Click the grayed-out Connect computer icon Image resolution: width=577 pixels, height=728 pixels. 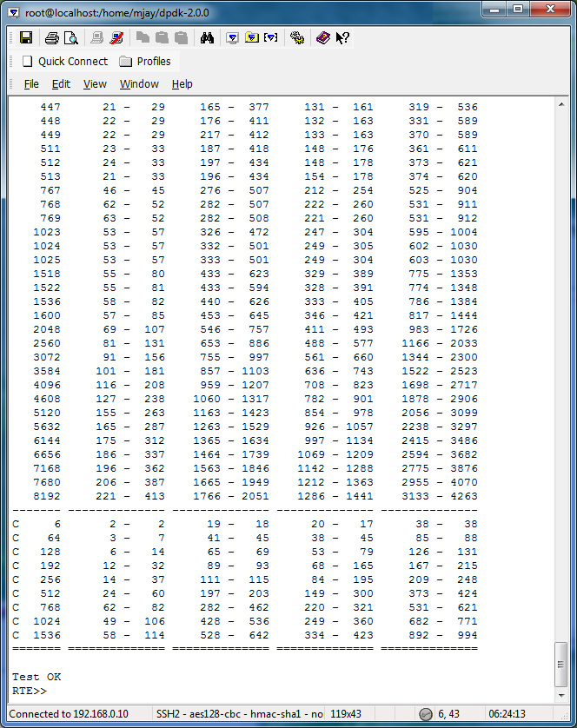[x=97, y=37]
